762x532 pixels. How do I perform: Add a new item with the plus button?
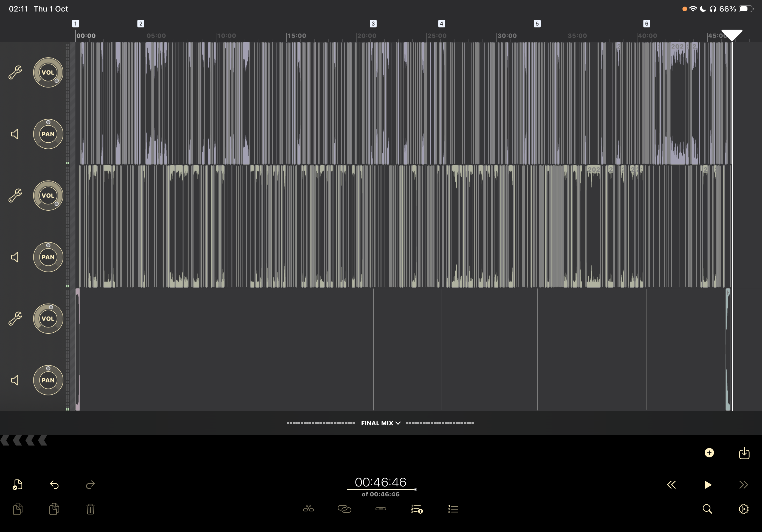(x=709, y=453)
